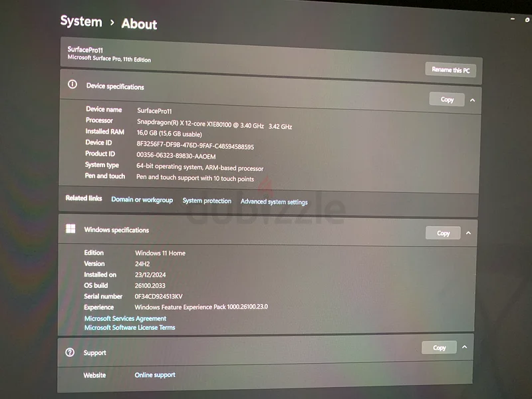Screen dimensions: 532x399
Task: Click the serial number 0F34CD924513KV
Action: 158,296
